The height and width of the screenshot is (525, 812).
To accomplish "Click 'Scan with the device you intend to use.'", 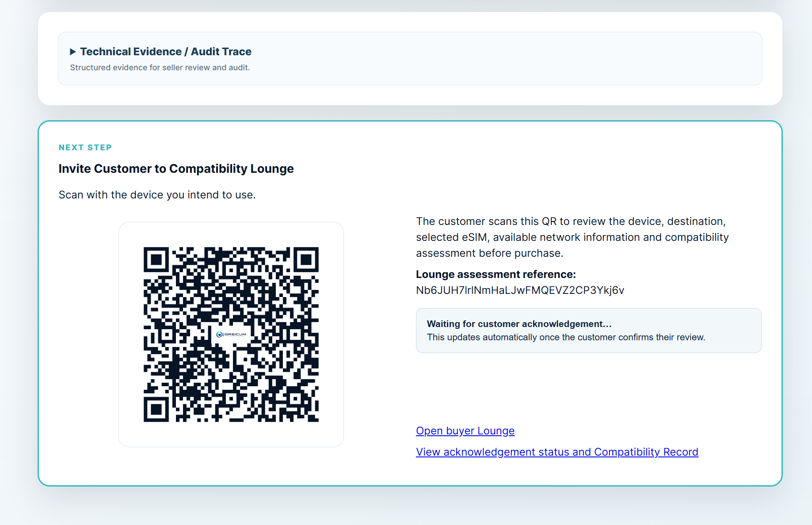I will [x=157, y=195].
